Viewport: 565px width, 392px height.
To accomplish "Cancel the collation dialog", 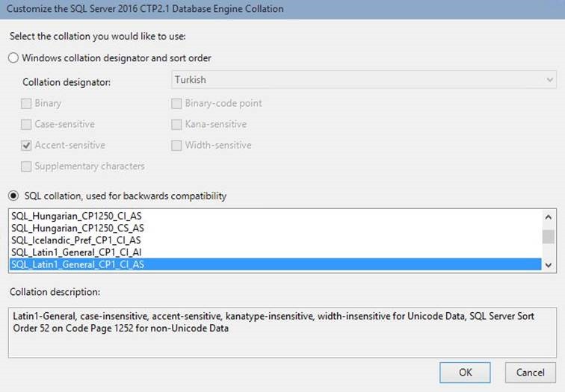I will 531,372.
